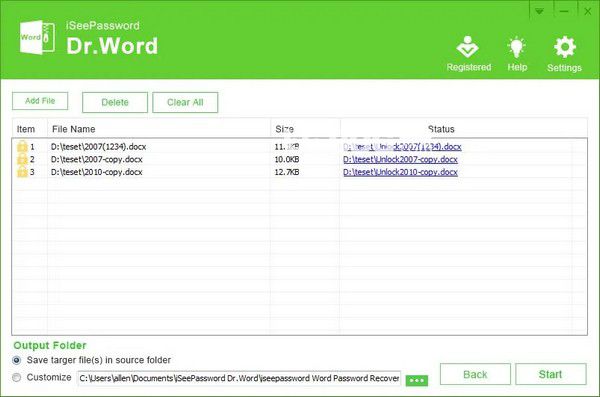Image resolution: width=600 pixels, height=397 pixels.
Task: Close the Dr.Word window
Action: (x=588, y=11)
